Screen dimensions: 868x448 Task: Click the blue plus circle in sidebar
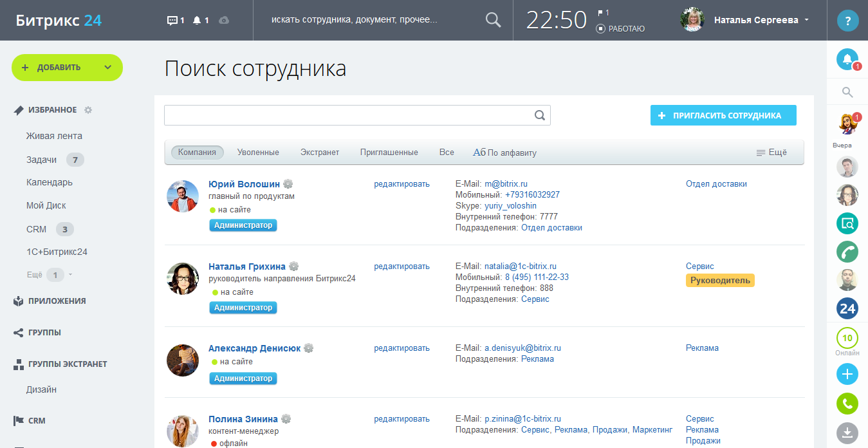[x=847, y=374]
